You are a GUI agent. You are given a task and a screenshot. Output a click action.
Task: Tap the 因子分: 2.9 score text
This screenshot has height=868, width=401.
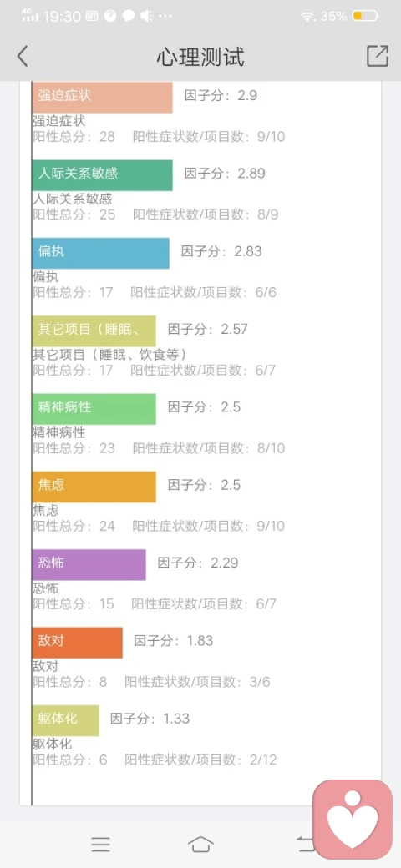coord(221,95)
